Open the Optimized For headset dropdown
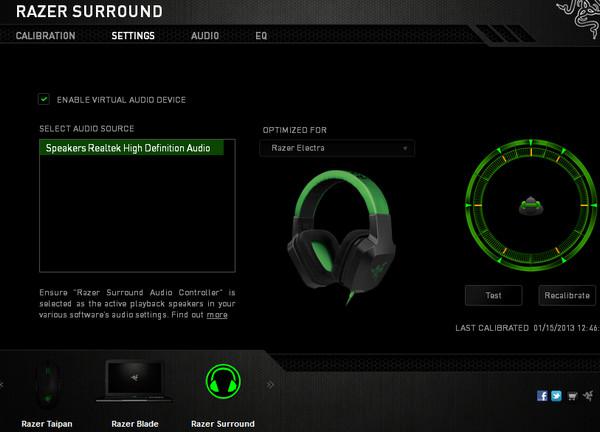Image resolution: width=600 pixels, height=432 pixels. 337,148
